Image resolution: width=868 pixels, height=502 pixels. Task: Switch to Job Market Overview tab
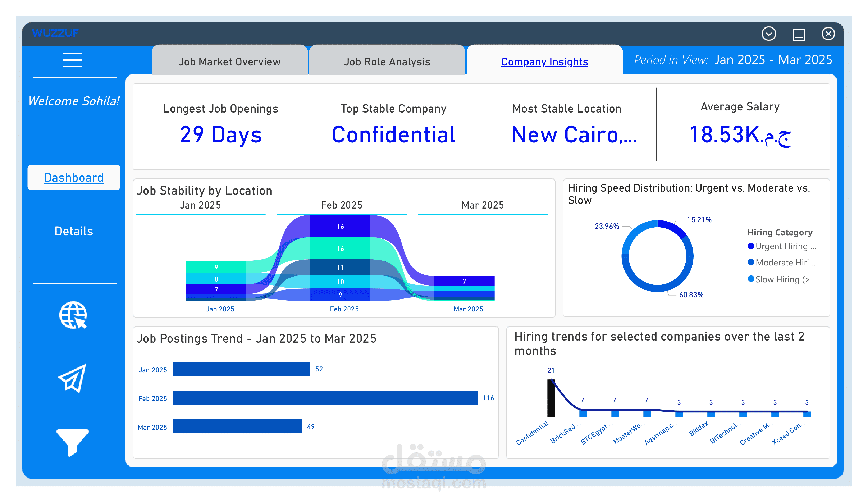coord(229,62)
